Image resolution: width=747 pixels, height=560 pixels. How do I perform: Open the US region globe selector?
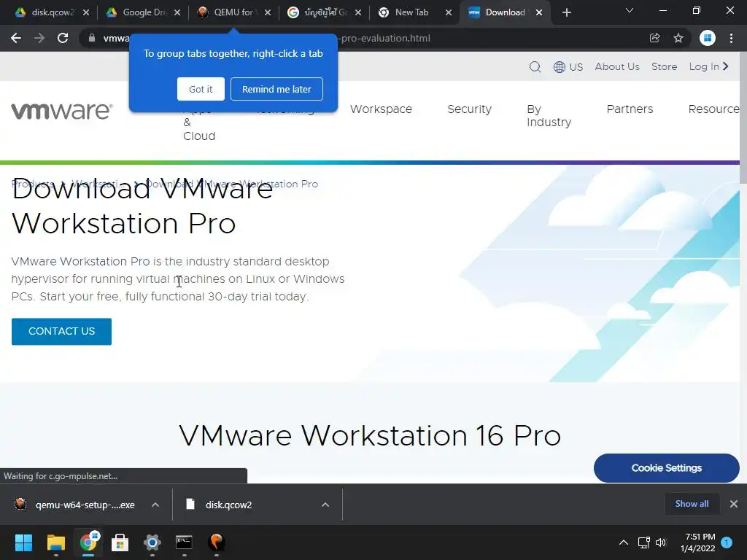coord(568,66)
